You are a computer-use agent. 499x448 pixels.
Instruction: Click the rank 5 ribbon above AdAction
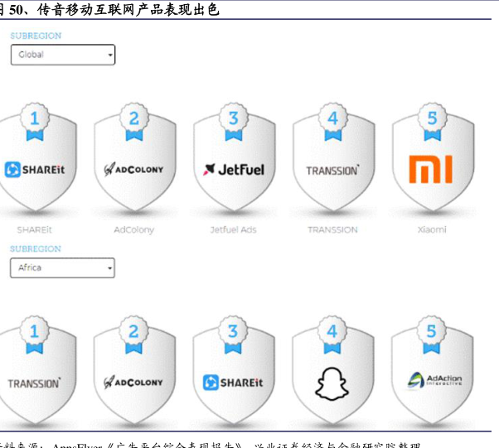(431, 333)
